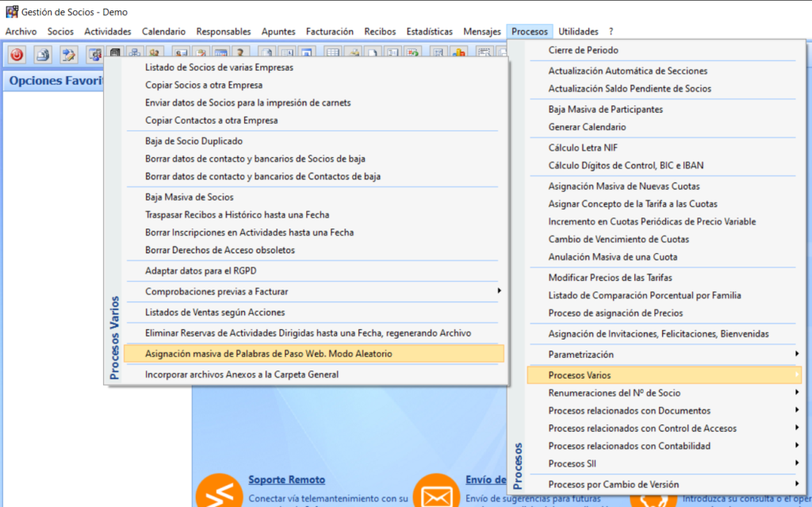Open the Utilidades menu
812x507 pixels.
pos(578,32)
